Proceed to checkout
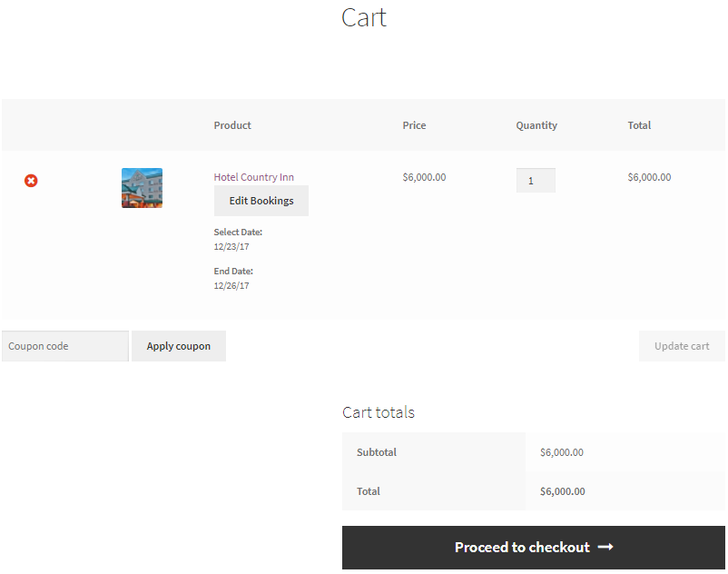 point(534,547)
